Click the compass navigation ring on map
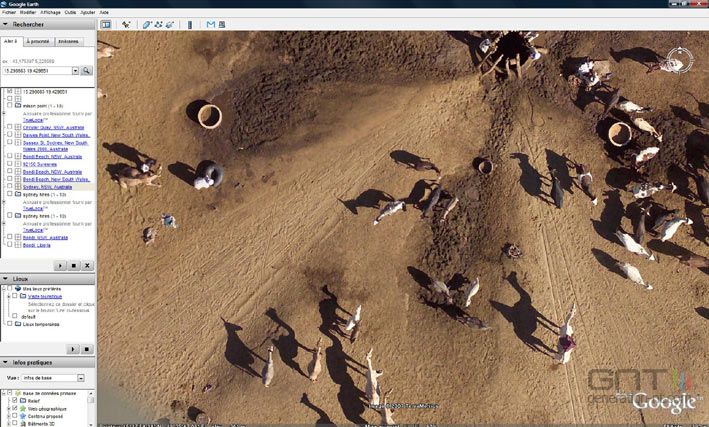This screenshot has height=427, width=709. [680, 60]
